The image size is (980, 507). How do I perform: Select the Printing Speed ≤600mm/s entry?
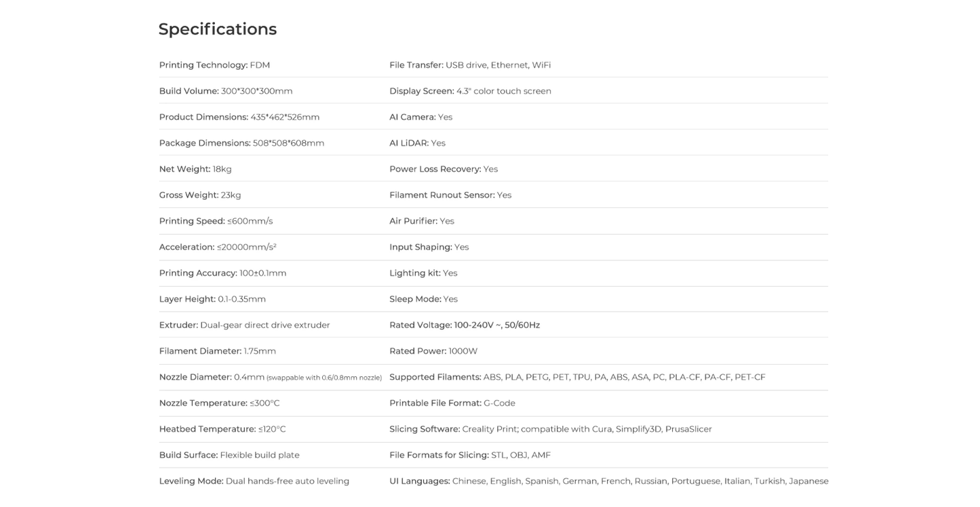(x=216, y=221)
